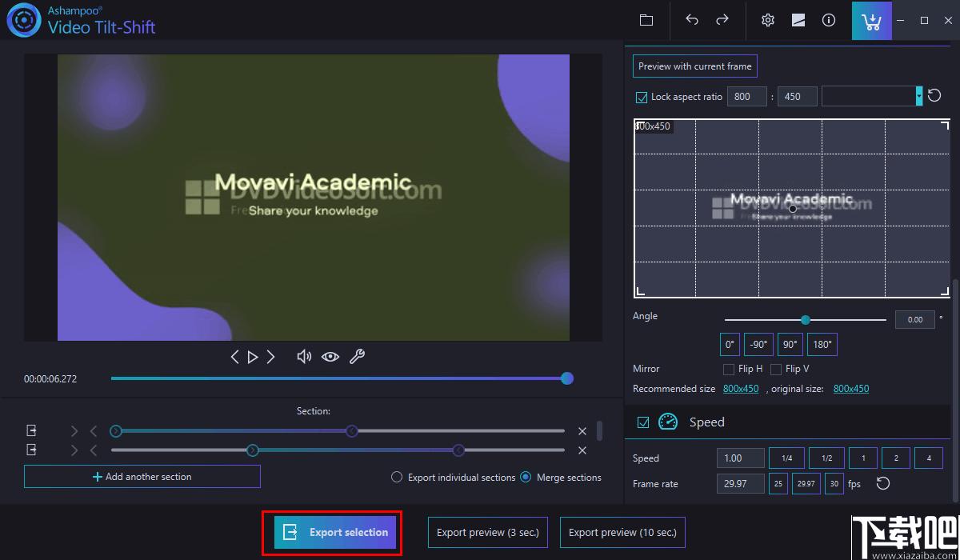Open the shopping cart purchase button
The image size is (960, 560).
pos(872,20)
